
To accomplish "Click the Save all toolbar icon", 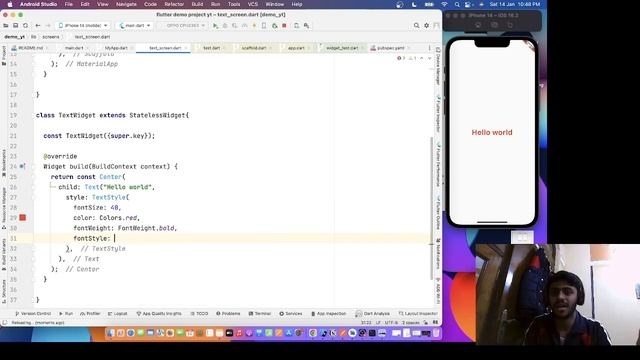I will [x=16, y=25].
